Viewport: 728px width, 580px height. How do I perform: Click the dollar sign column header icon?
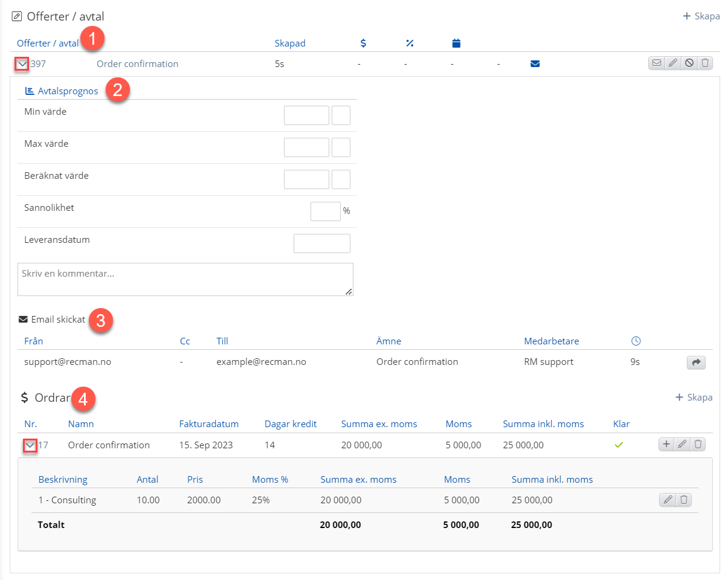[363, 43]
